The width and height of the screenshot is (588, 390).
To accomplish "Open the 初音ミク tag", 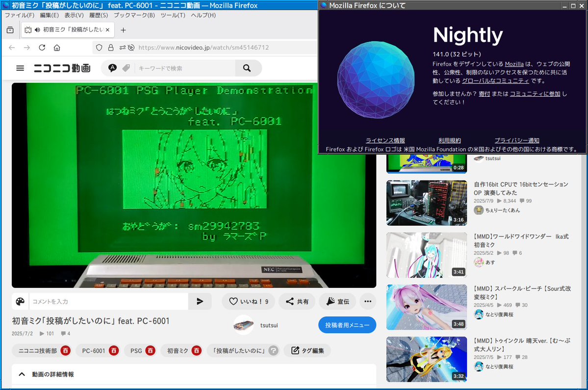I will (x=178, y=351).
